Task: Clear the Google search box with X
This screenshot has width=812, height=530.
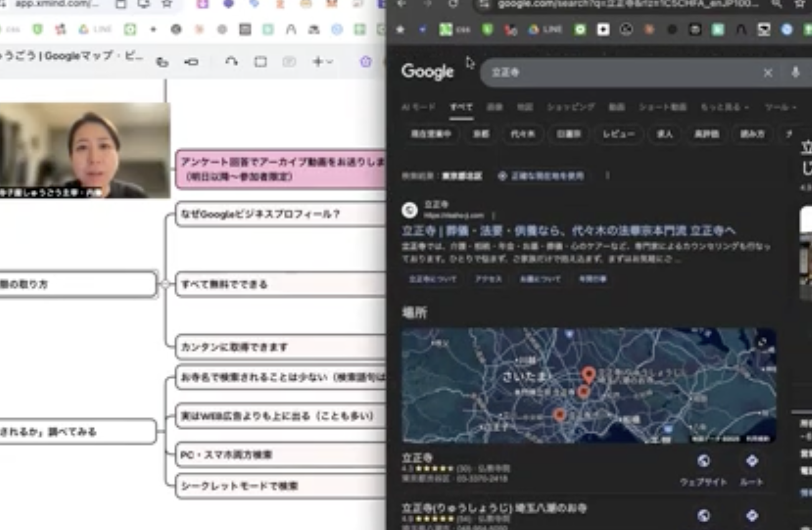Action: [767, 73]
